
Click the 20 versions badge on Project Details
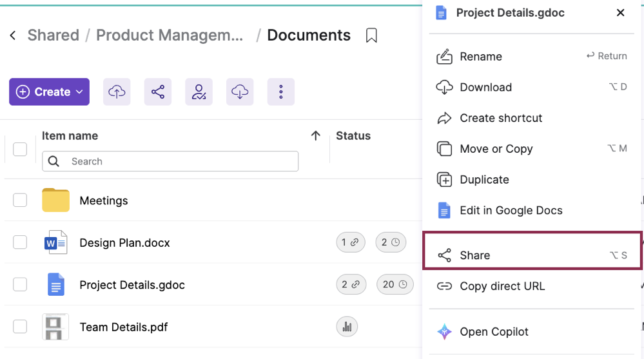click(x=395, y=285)
